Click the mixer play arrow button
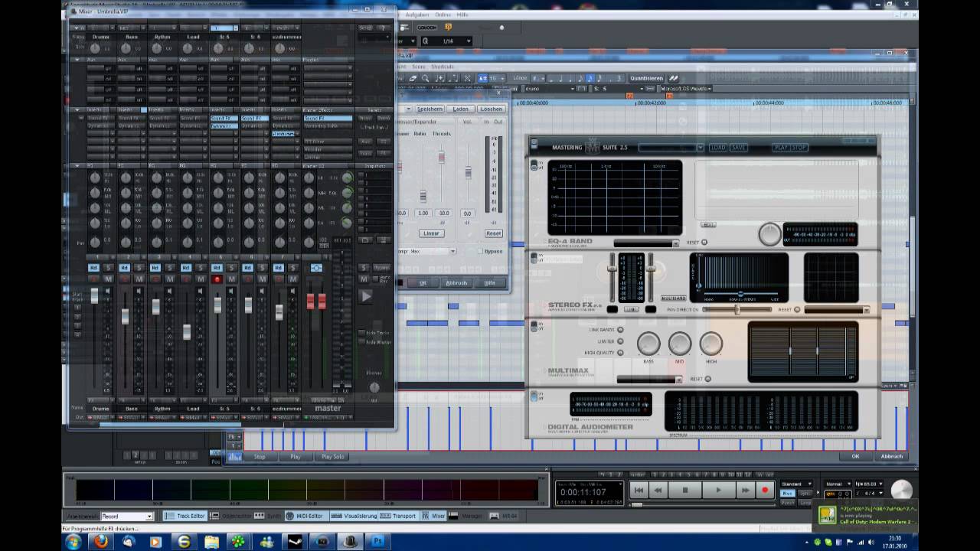Screen dimensions: 980x551 click(x=366, y=296)
